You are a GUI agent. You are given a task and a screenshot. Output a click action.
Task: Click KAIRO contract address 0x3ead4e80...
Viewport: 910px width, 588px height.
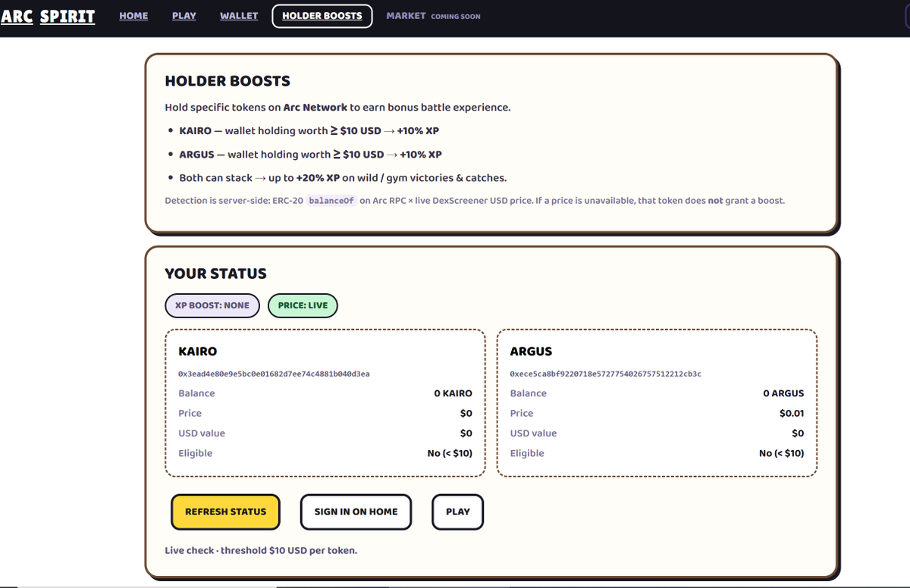274,374
